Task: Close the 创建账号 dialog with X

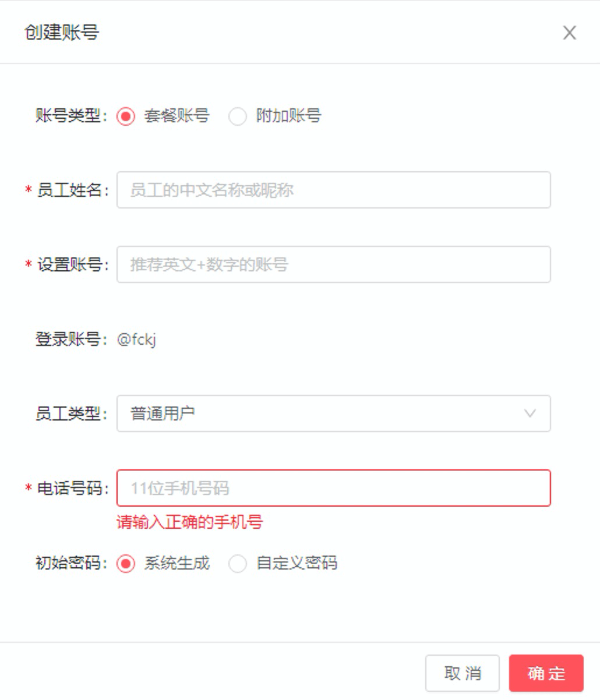Action: pos(569,33)
